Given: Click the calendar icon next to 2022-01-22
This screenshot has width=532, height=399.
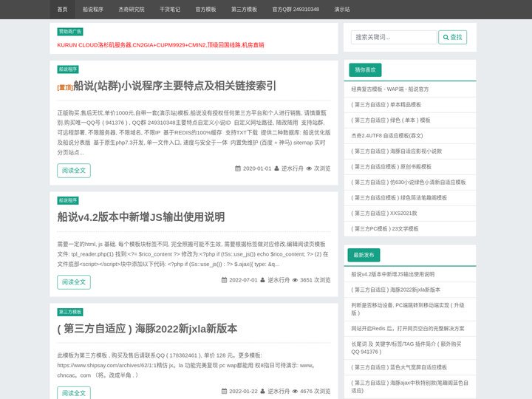Looking at the screenshot, I should point(224,391).
